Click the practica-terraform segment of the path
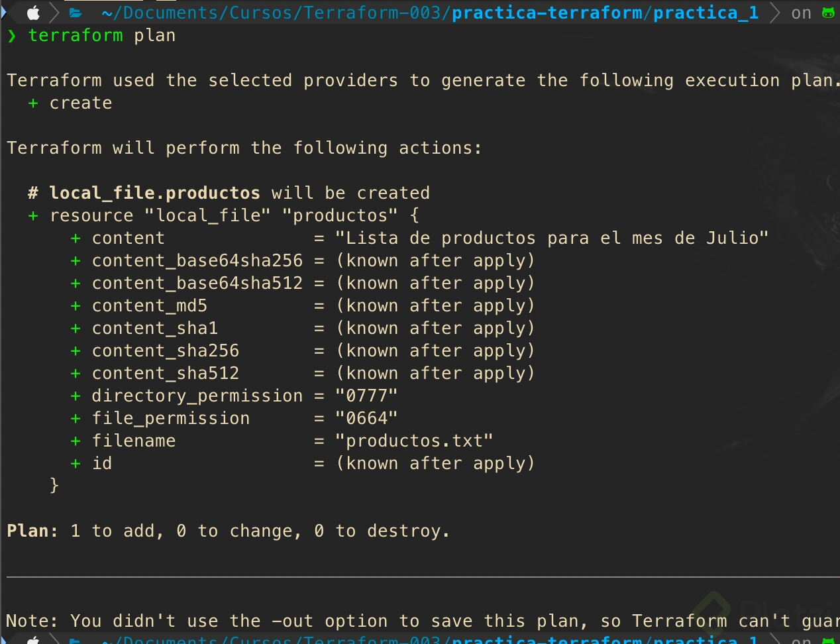Screen dimensions: 840x644 [549, 13]
